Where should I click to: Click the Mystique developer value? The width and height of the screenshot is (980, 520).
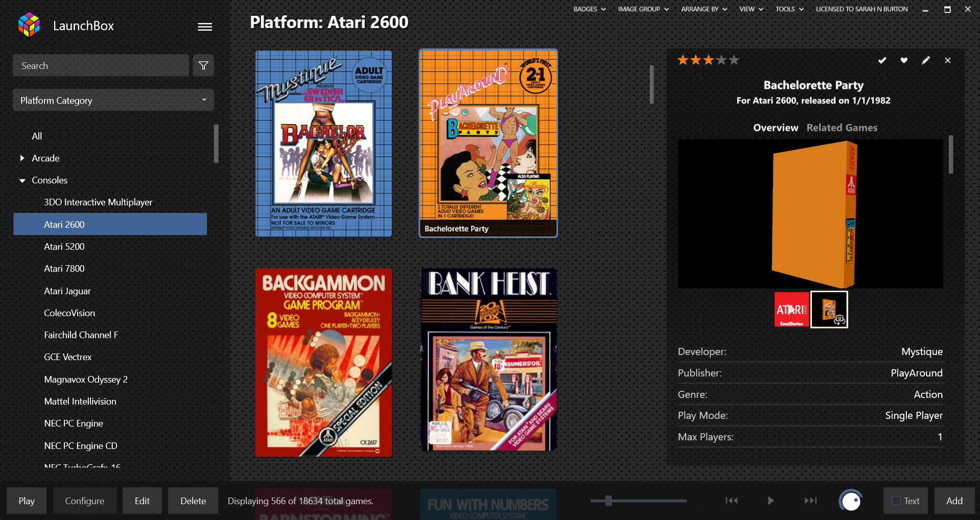click(x=922, y=351)
